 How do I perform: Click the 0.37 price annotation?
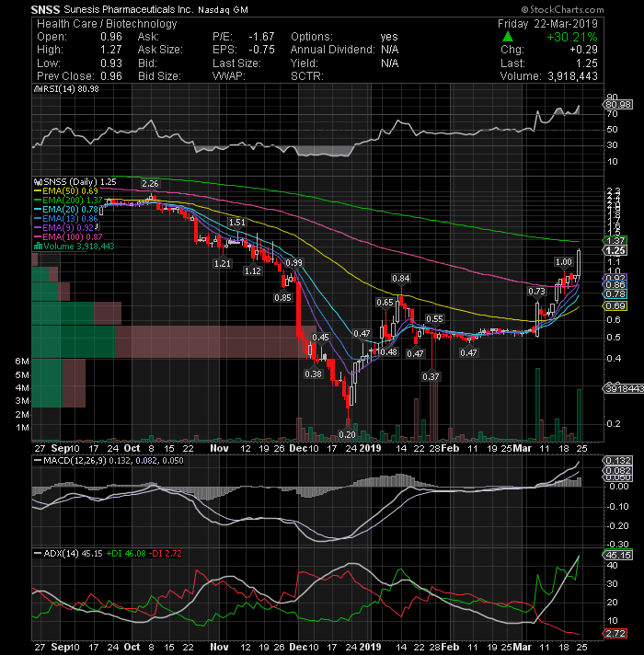pos(431,377)
